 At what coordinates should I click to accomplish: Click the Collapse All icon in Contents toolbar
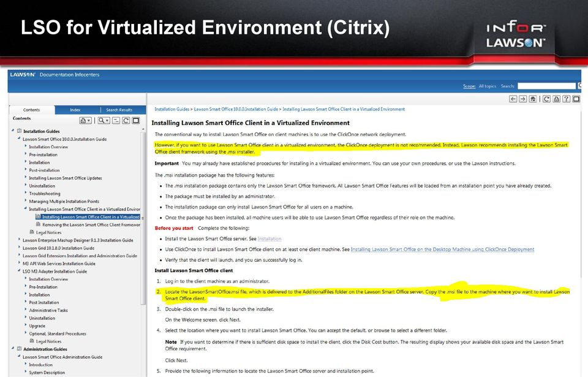pyautogui.click(x=116, y=121)
